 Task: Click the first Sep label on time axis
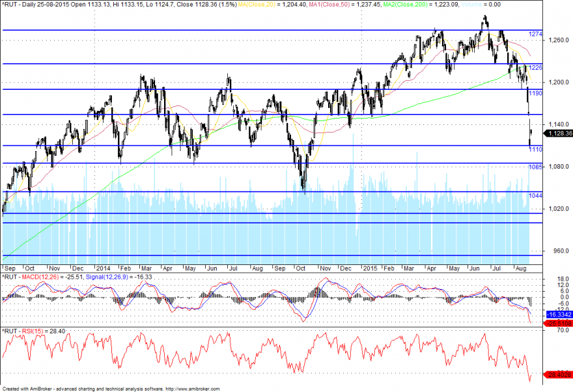tap(10, 268)
